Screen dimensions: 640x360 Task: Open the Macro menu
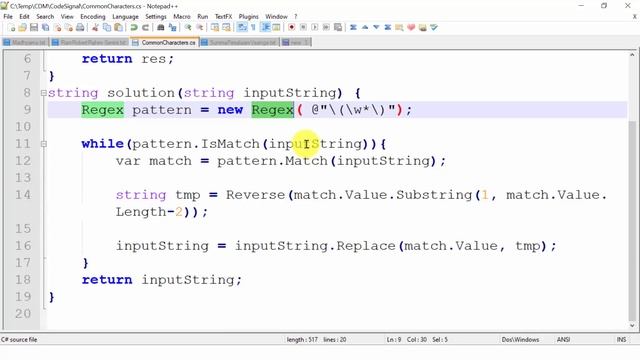pos(182,17)
